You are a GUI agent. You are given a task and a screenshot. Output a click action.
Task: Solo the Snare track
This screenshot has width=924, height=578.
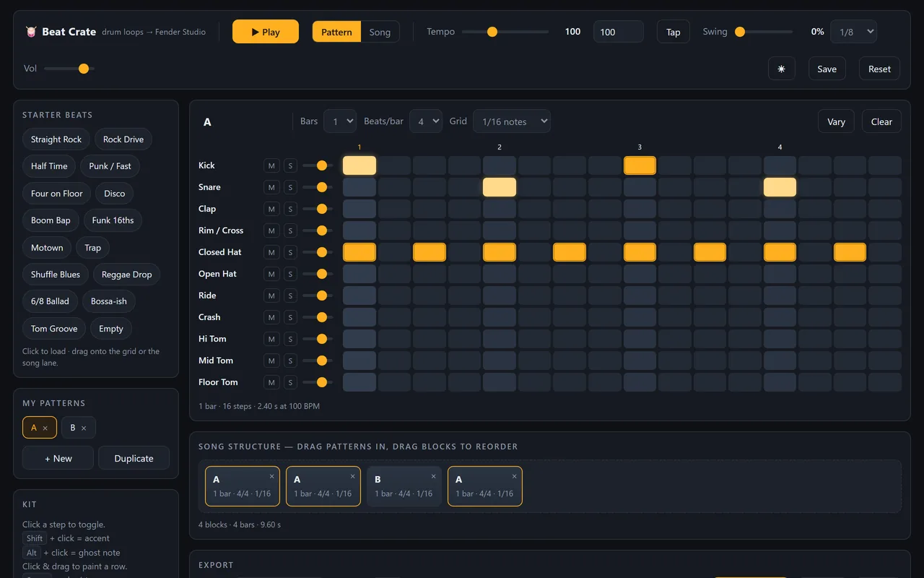[x=290, y=187]
